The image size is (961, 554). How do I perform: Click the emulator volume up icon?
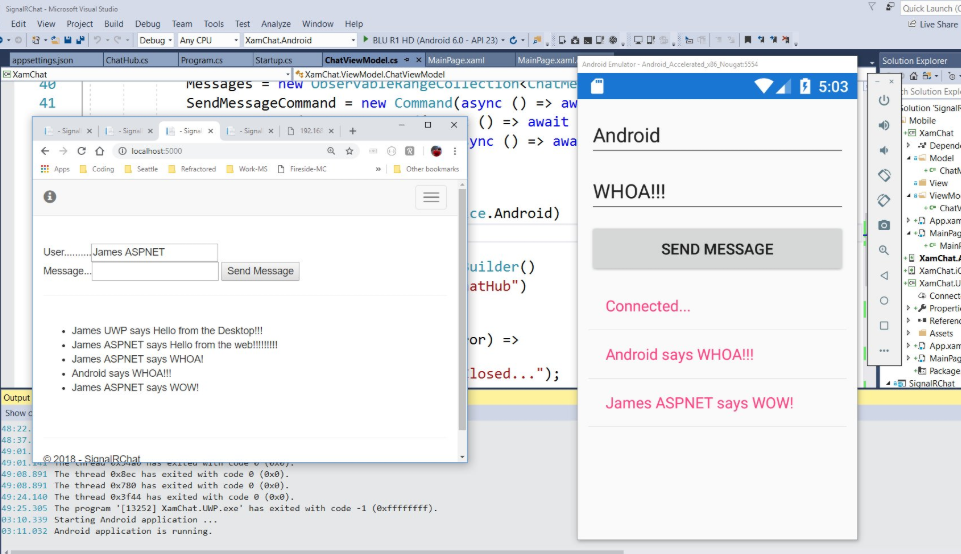(884, 125)
